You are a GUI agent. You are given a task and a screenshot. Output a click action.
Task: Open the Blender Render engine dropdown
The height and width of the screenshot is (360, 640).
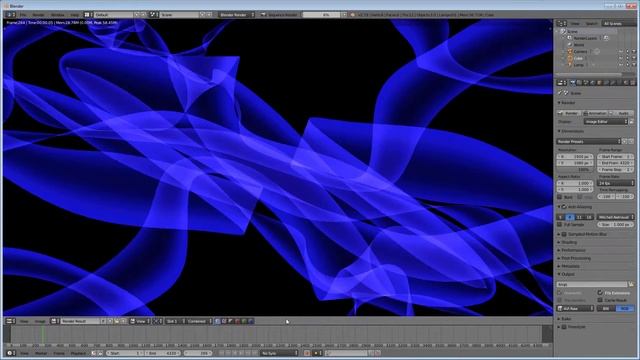236,15
